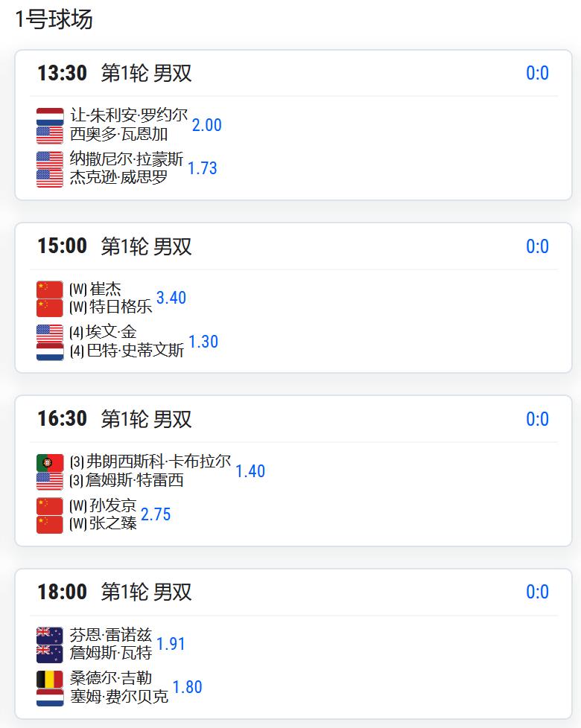Open the 15:00 第1轮 男双 match header
The image size is (581, 728).
point(114,246)
